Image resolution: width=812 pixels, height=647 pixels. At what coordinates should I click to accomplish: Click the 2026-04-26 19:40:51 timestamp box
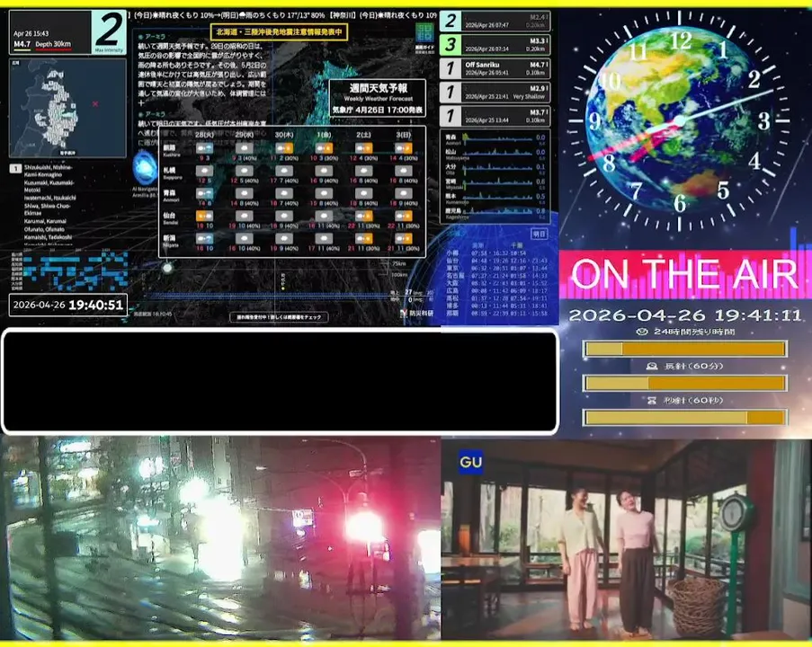[68, 305]
